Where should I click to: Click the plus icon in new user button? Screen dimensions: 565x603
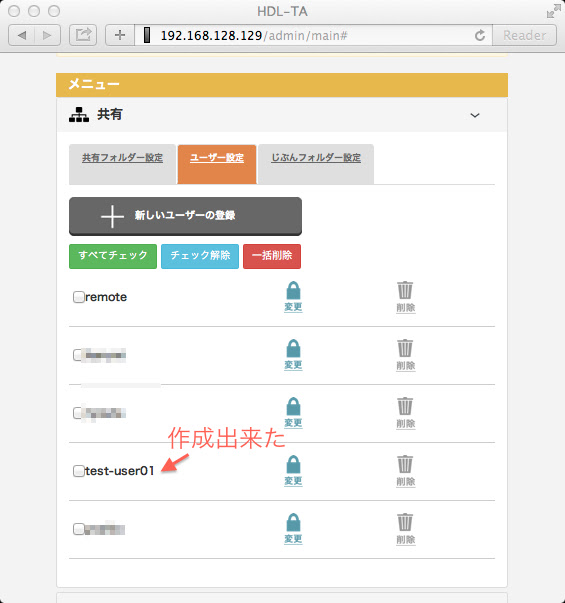(x=112, y=217)
